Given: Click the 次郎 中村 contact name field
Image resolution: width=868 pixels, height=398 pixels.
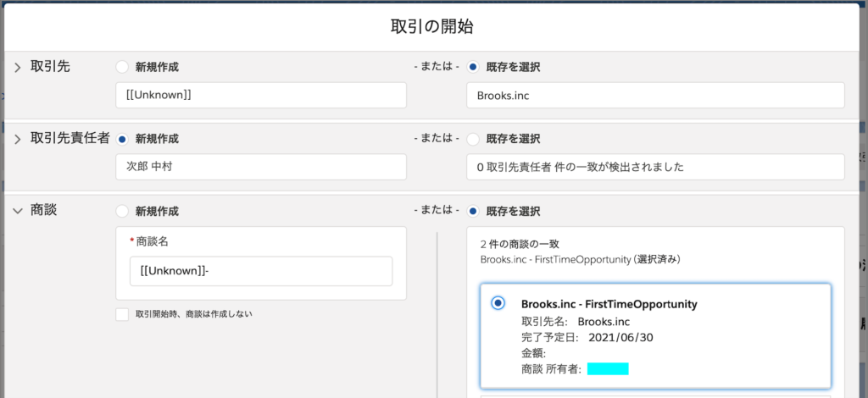Looking at the screenshot, I should pos(261,167).
